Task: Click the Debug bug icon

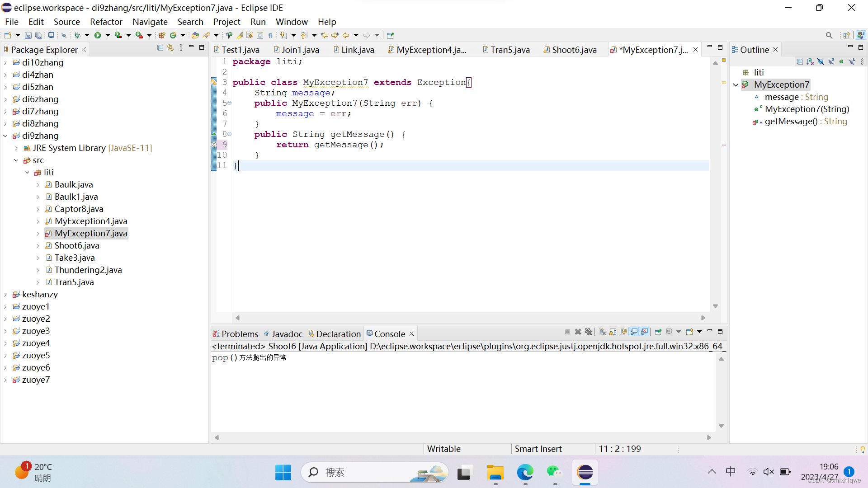Action: (77, 35)
